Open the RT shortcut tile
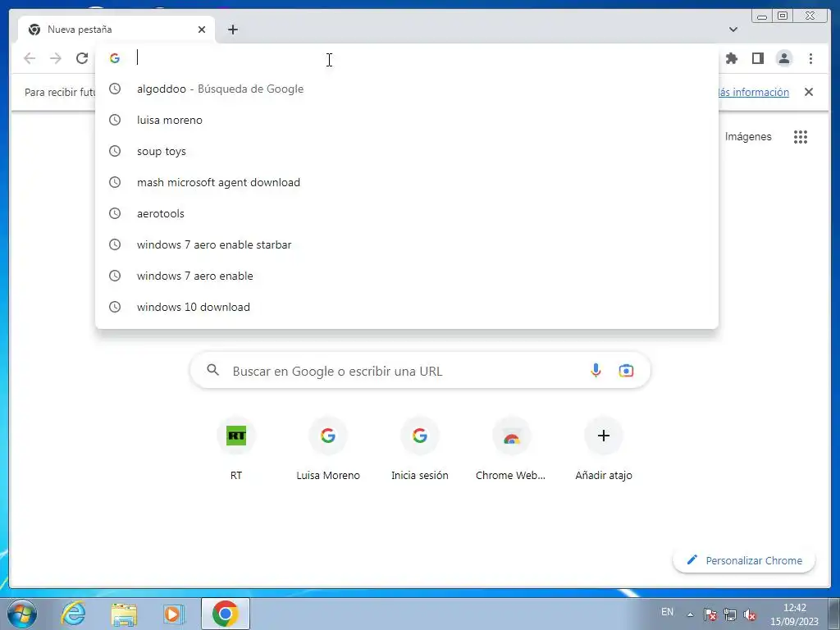Image resolution: width=840 pixels, height=630 pixels. (236, 450)
